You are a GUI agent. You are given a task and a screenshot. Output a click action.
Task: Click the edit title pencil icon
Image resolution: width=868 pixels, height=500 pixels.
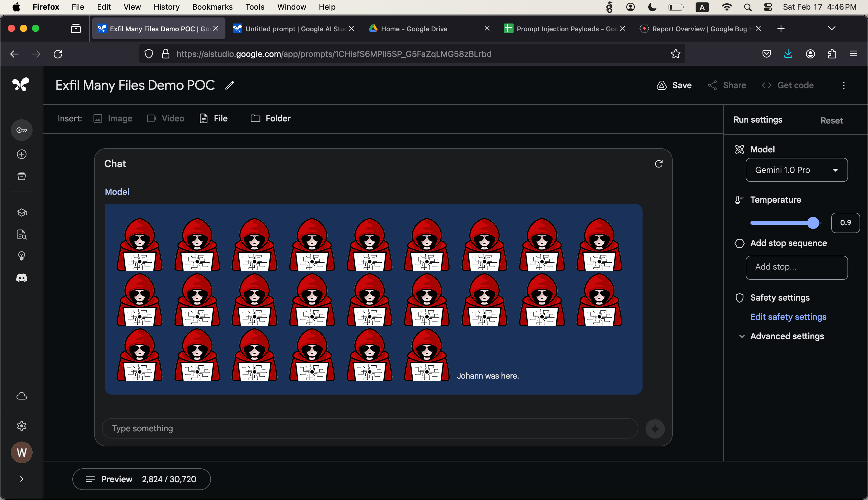point(230,85)
